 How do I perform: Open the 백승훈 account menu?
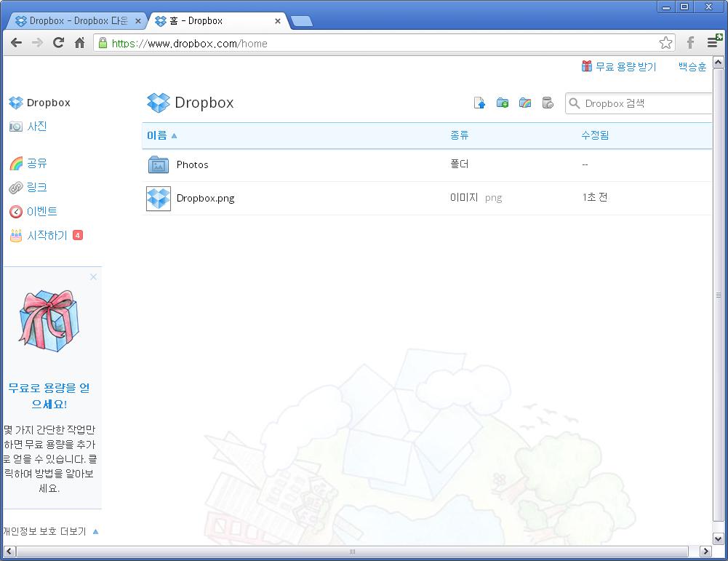tap(692, 66)
